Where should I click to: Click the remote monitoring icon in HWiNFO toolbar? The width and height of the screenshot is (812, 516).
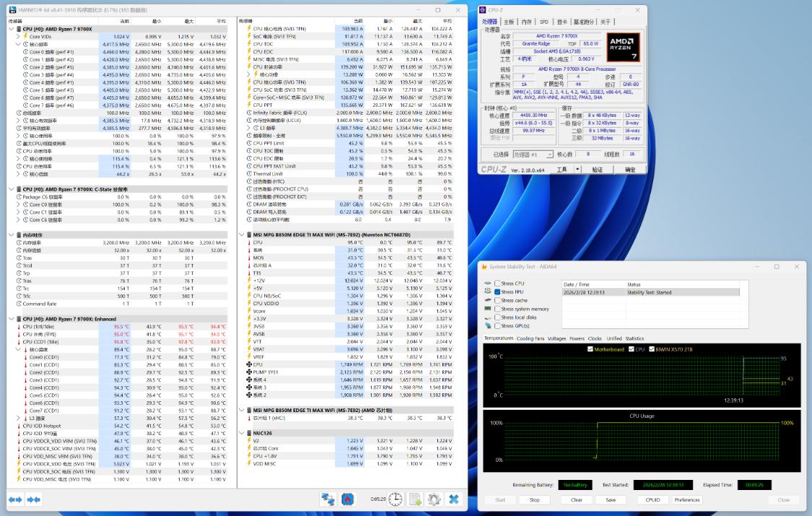(329, 499)
